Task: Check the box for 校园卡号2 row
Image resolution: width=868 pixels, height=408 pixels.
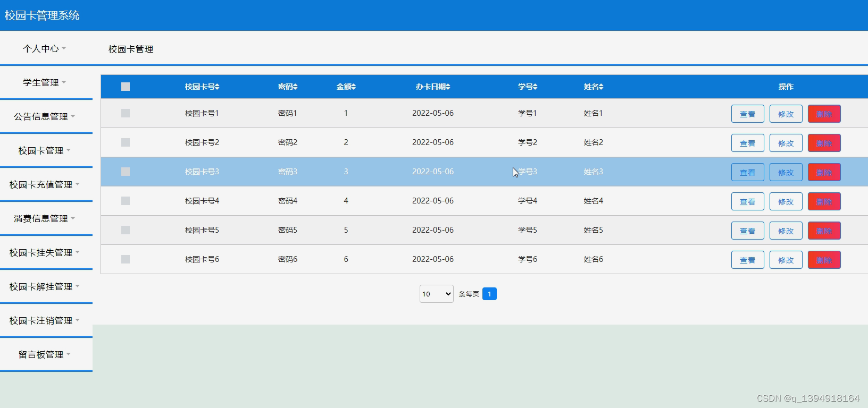Action: pyautogui.click(x=126, y=142)
